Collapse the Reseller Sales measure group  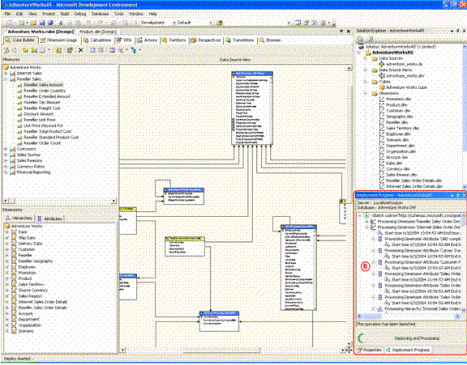(x=6, y=79)
